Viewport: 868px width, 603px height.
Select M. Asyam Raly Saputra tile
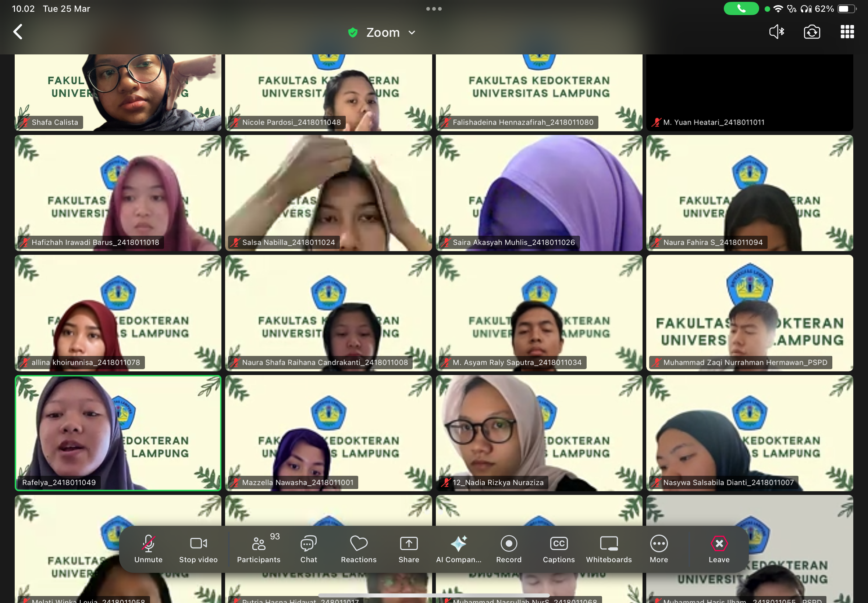point(539,313)
